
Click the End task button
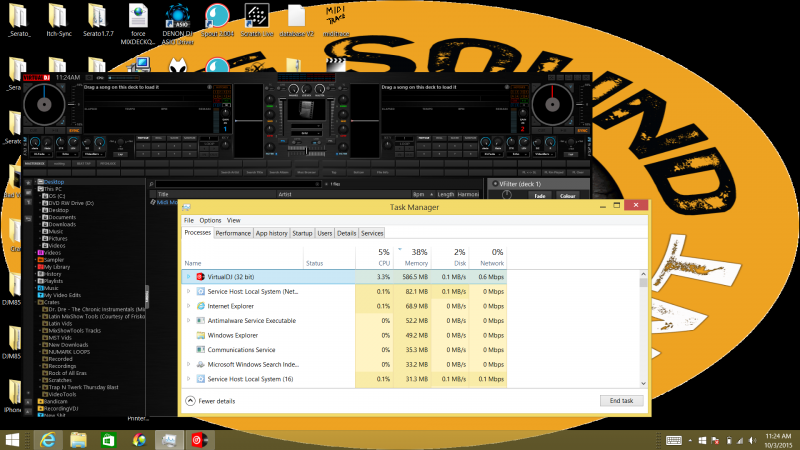point(621,401)
